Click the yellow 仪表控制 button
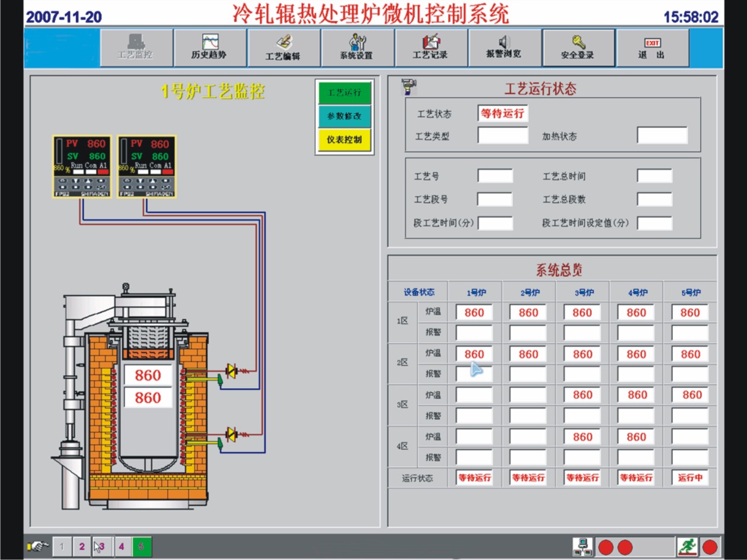 click(x=344, y=140)
